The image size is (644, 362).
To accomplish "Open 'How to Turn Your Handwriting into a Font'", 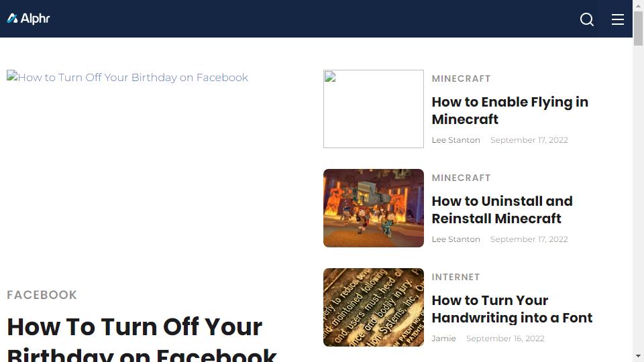I will (512, 309).
